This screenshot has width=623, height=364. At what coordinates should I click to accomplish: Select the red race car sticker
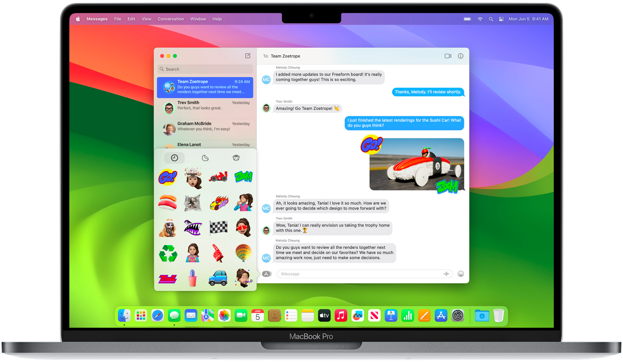pos(218,176)
